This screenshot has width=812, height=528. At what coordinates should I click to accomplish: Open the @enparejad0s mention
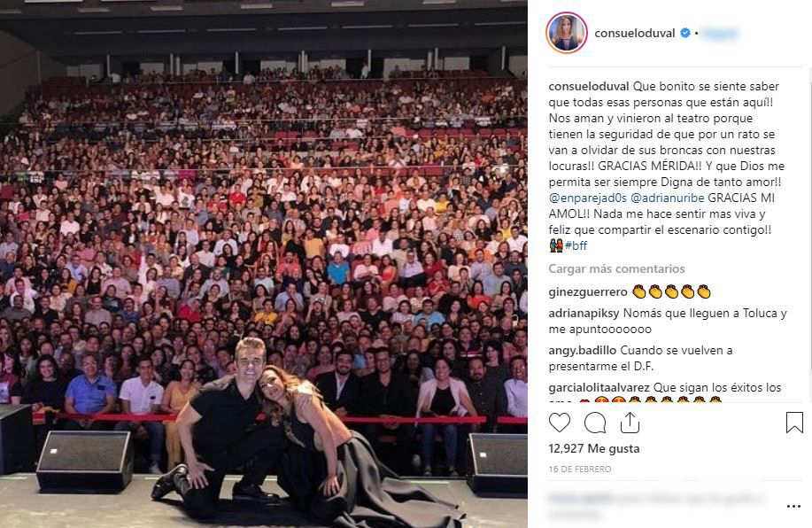pyautogui.click(x=588, y=198)
